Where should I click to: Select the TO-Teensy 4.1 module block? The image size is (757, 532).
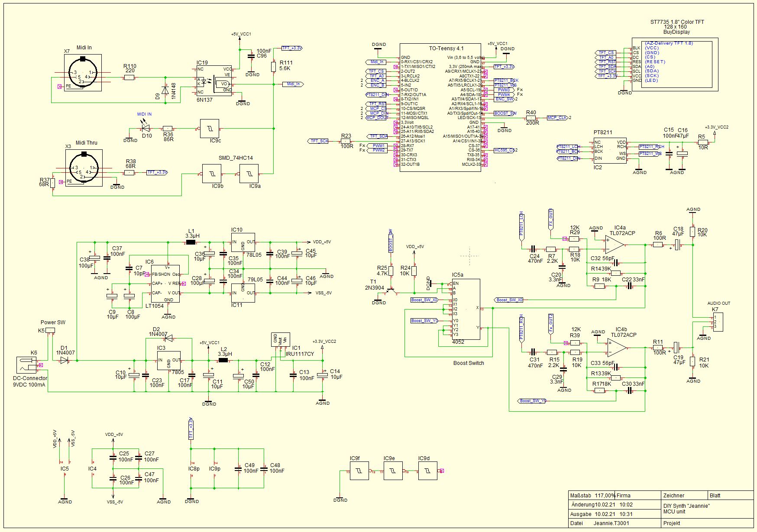(440, 108)
